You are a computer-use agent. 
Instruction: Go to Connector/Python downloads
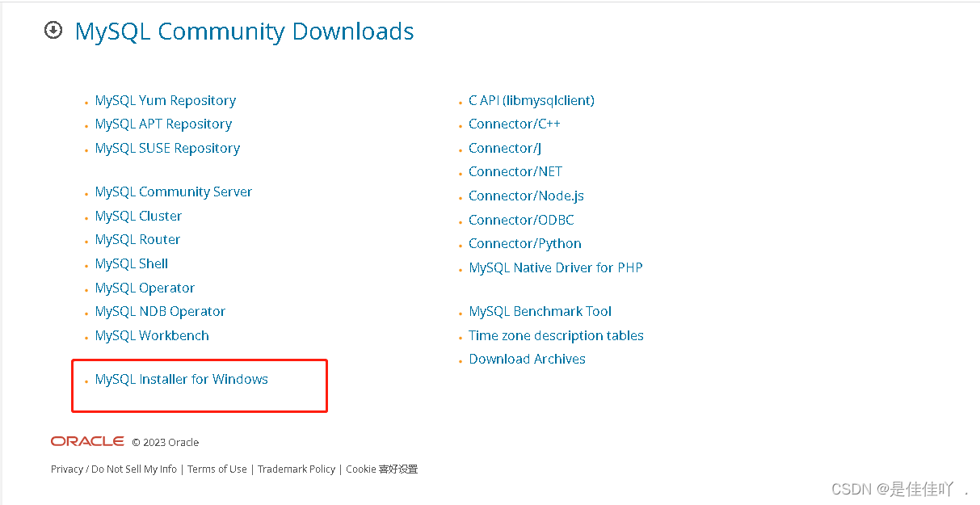pos(525,243)
